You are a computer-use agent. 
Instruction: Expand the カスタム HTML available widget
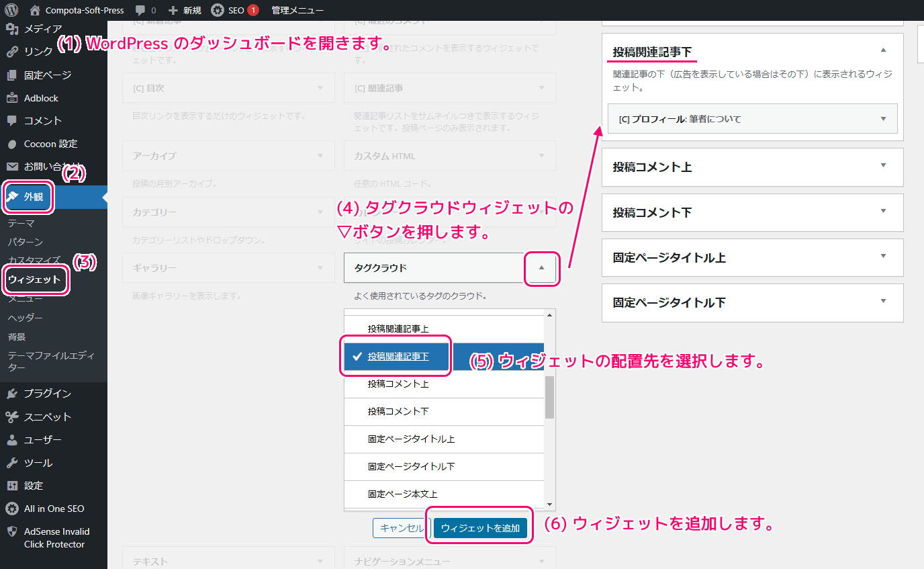click(541, 155)
